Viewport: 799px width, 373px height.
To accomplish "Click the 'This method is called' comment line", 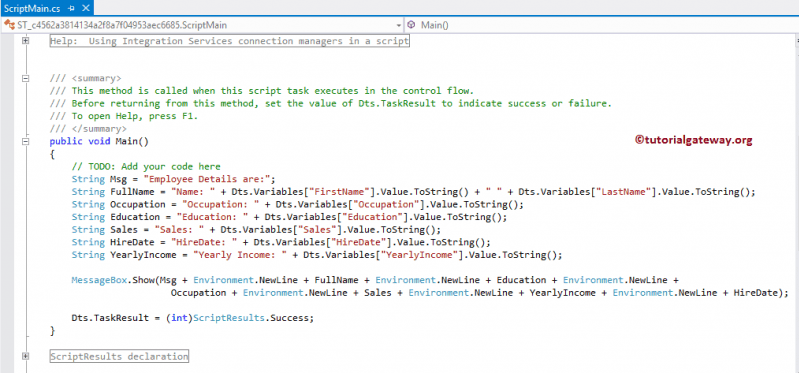I will [262, 91].
